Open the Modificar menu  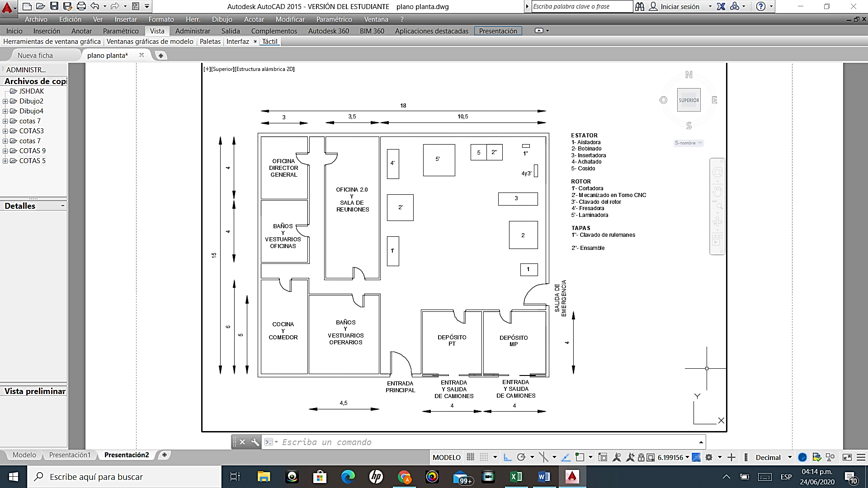click(x=290, y=19)
